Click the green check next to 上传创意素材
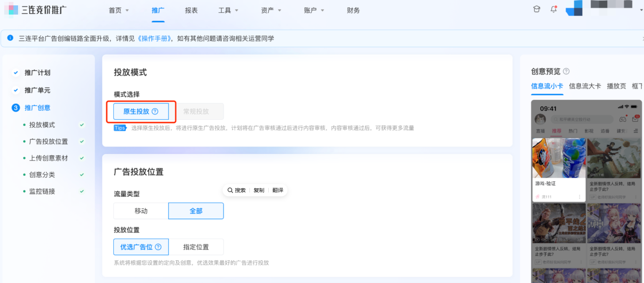This screenshot has height=283, width=644. coord(82,158)
